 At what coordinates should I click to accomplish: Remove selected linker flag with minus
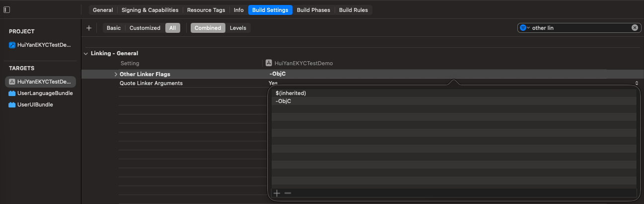[x=287, y=193]
